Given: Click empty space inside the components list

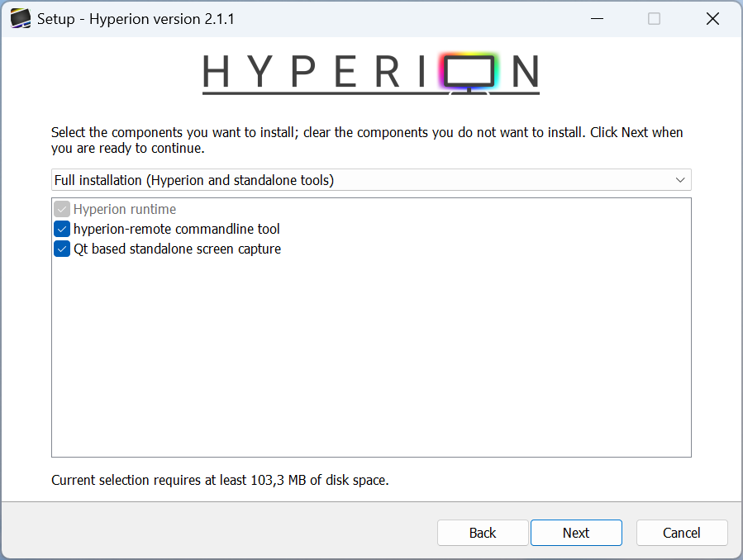Looking at the screenshot, I should coord(372,363).
